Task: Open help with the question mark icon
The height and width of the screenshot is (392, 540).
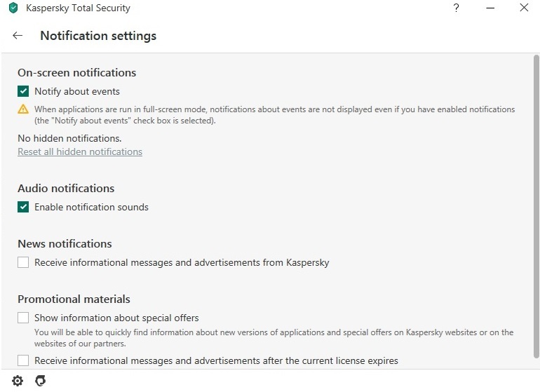Action: (x=457, y=8)
